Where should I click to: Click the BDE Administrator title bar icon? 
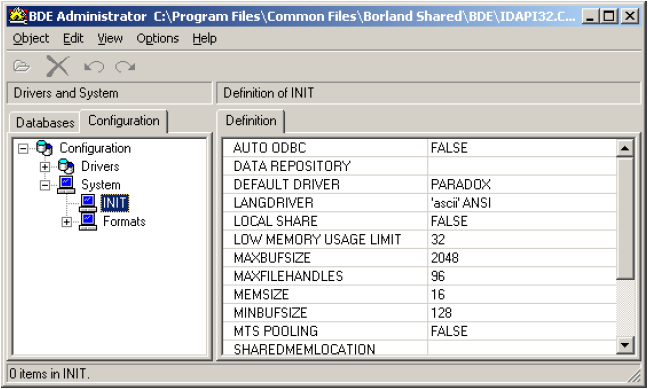[18, 16]
